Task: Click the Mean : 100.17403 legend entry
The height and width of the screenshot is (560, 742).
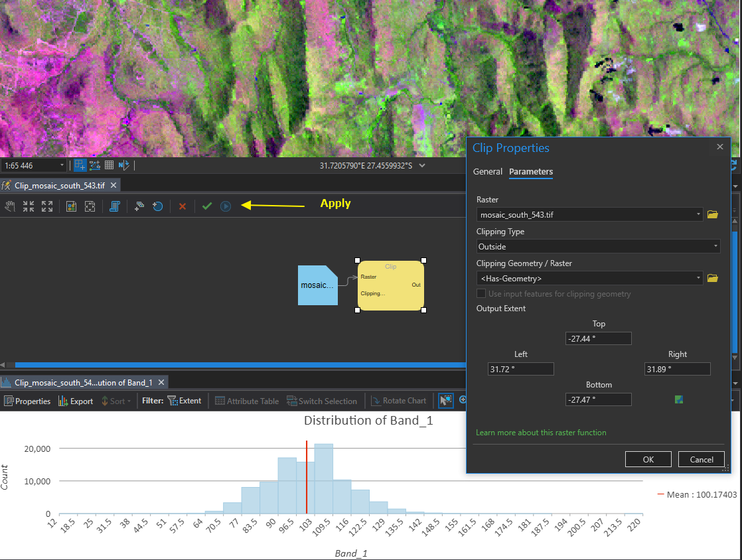Action: click(x=697, y=495)
